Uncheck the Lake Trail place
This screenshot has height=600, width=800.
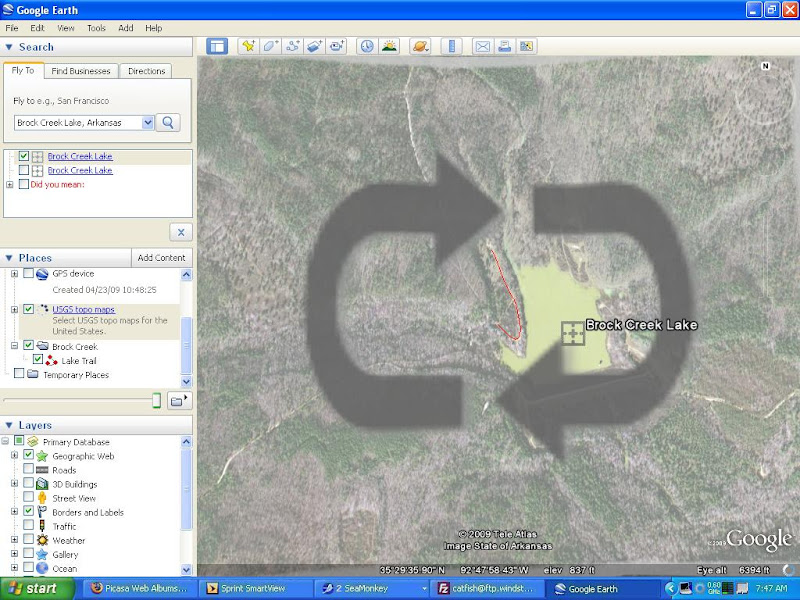[x=38, y=360]
